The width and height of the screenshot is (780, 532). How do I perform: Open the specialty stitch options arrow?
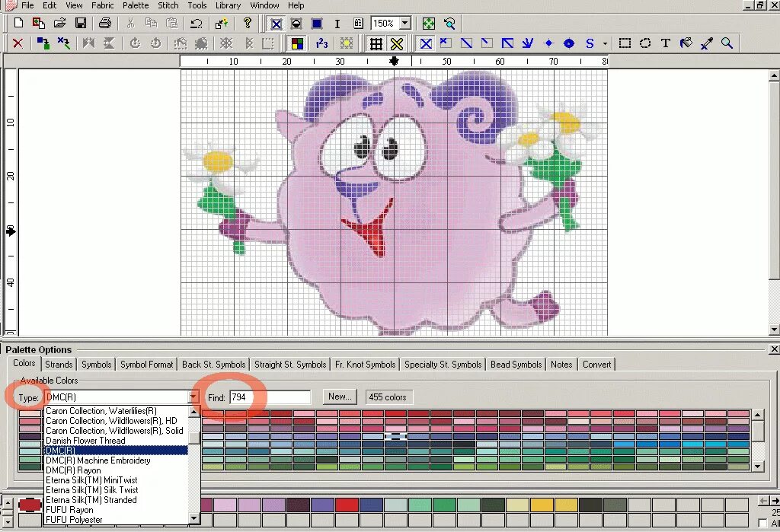(x=605, y=43)
